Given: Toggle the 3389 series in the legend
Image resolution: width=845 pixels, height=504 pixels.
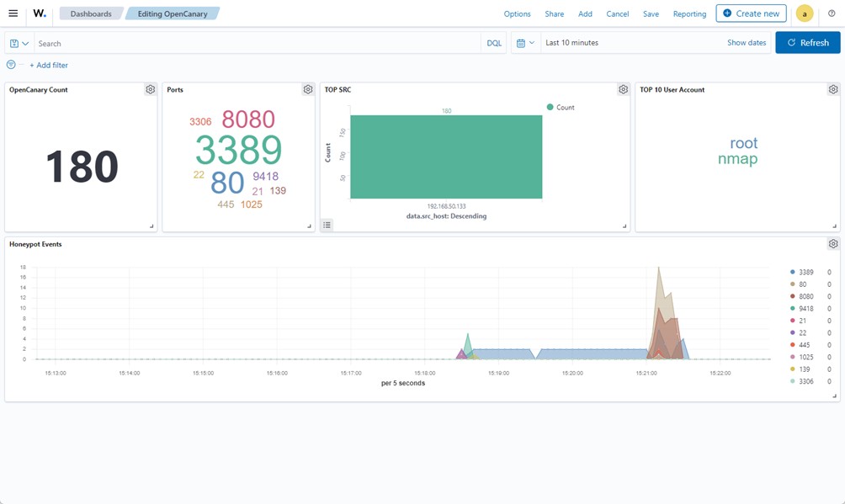Looking at the screenshot, I should point(805,273).
